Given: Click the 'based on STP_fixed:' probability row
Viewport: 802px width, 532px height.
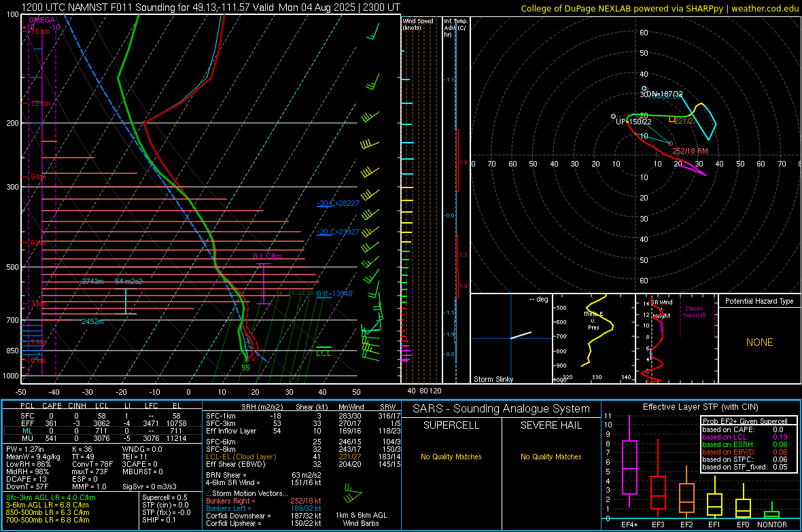Looking at the screenshot, I should [x=745, y=467].
